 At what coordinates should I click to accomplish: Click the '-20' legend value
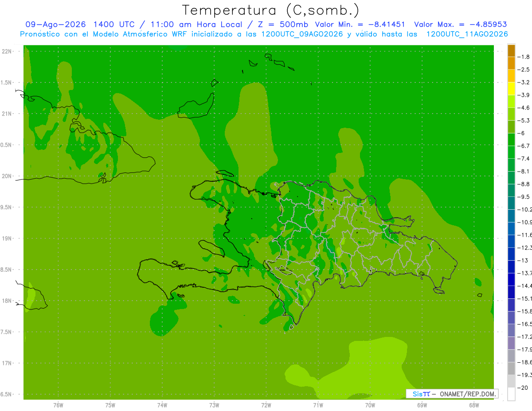pos(523,388)
